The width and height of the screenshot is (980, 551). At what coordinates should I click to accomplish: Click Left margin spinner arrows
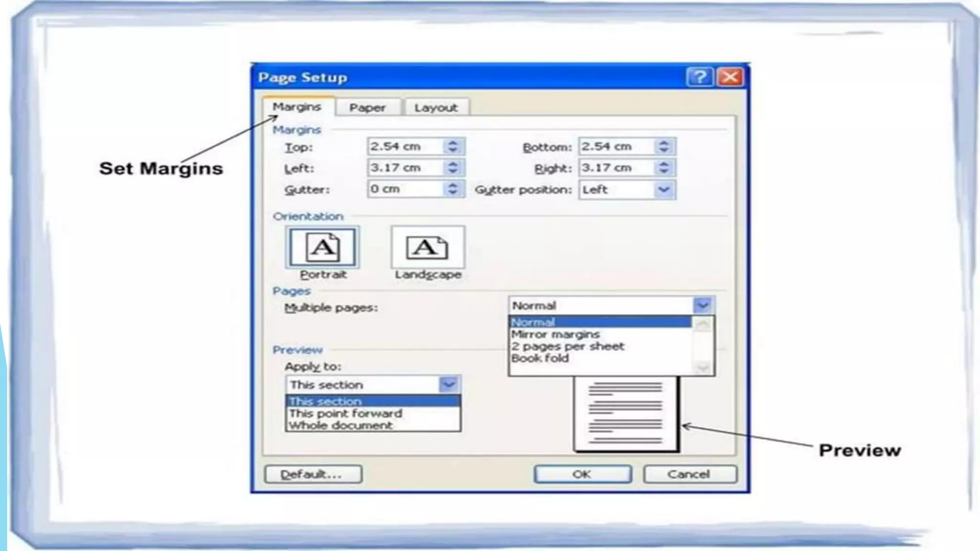(453, 168)
